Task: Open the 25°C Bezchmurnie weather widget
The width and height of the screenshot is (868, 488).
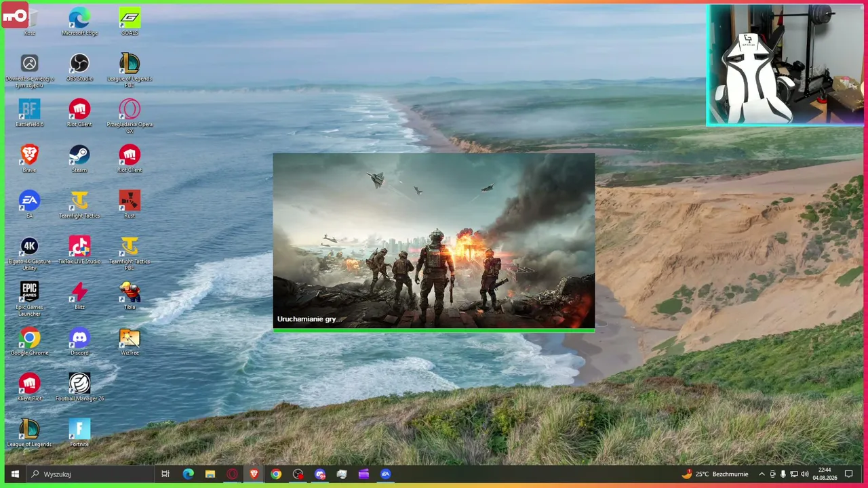Action: [716, 474]
